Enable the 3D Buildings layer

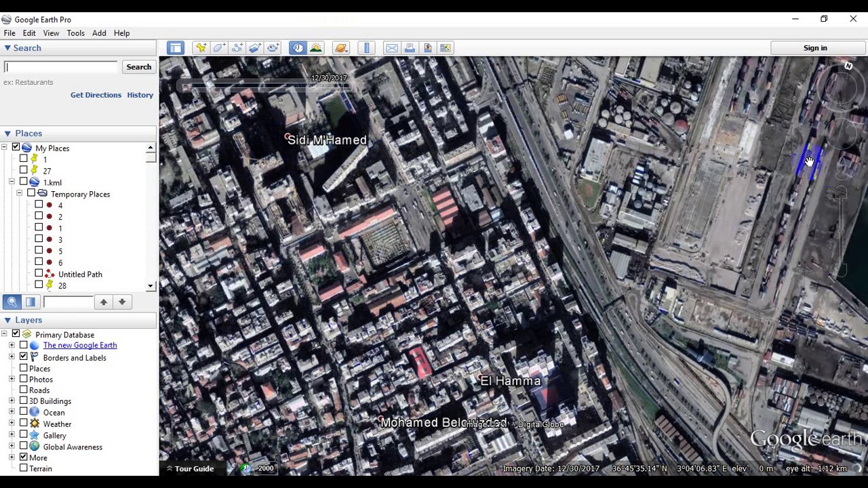(x=24, y=401)
